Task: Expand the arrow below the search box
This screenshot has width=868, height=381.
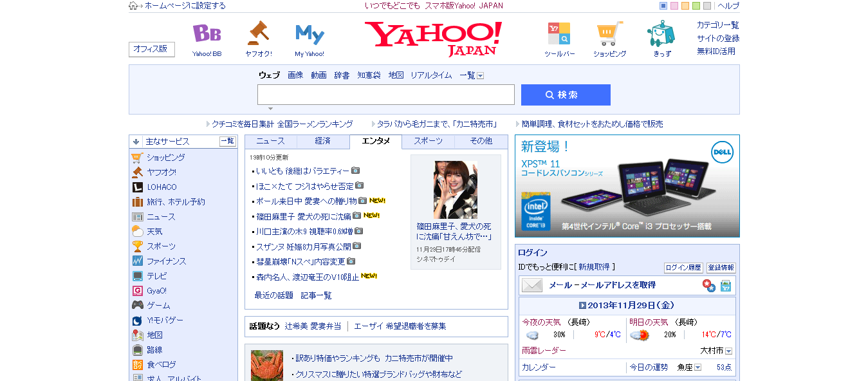Action: tap(270, 108)
